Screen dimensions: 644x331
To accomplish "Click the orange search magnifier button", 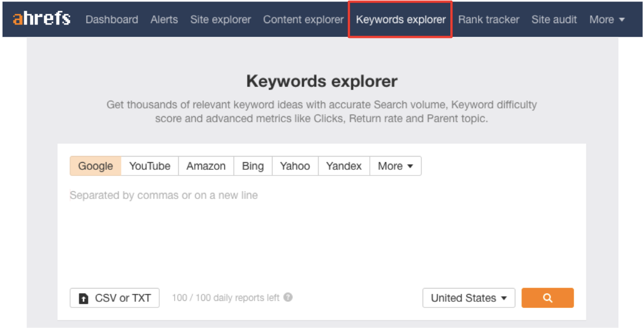I will [547, 298].
